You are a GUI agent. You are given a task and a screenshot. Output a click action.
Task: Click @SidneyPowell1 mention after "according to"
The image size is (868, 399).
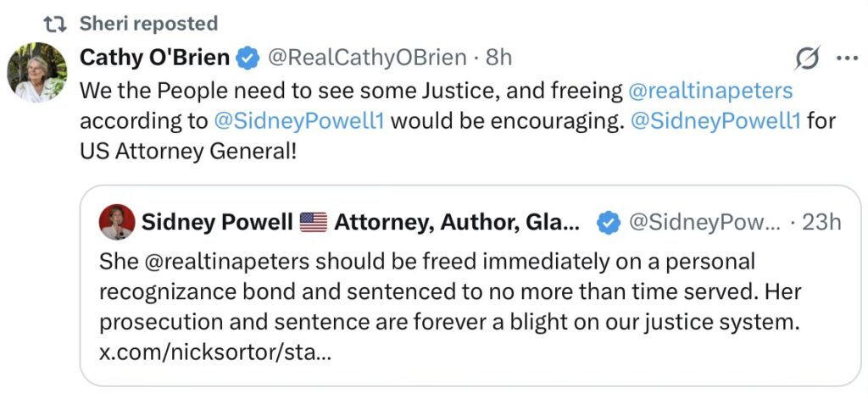click(x=299, y=120)
